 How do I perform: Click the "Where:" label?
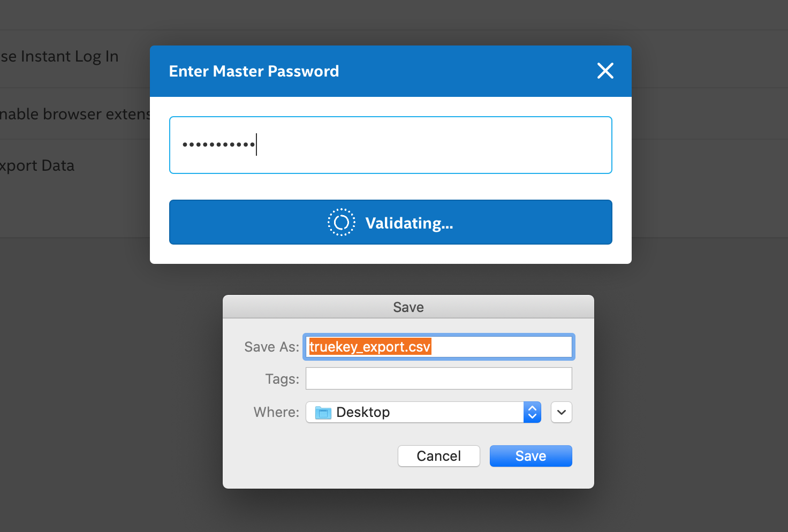(x=276, y=413)
